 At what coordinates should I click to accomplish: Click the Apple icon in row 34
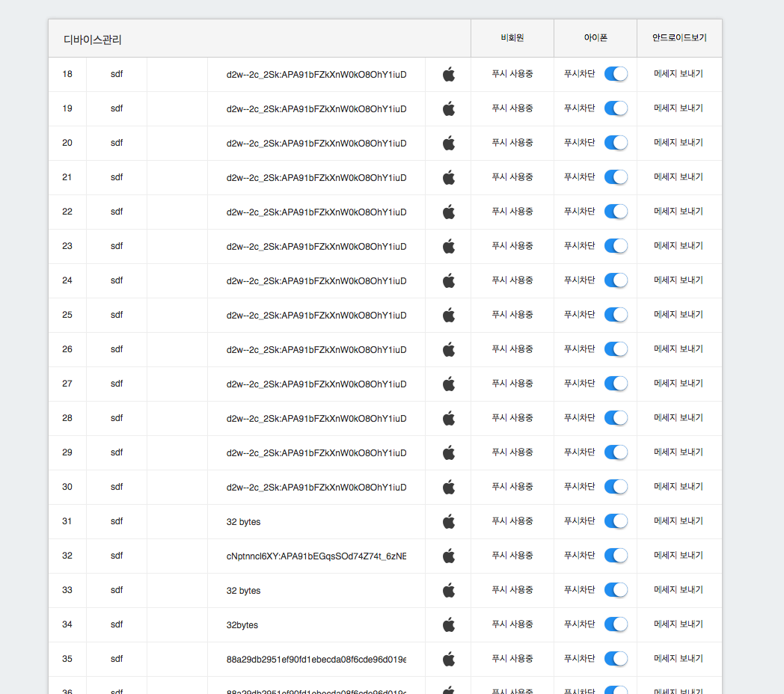[x=448, y=624]
